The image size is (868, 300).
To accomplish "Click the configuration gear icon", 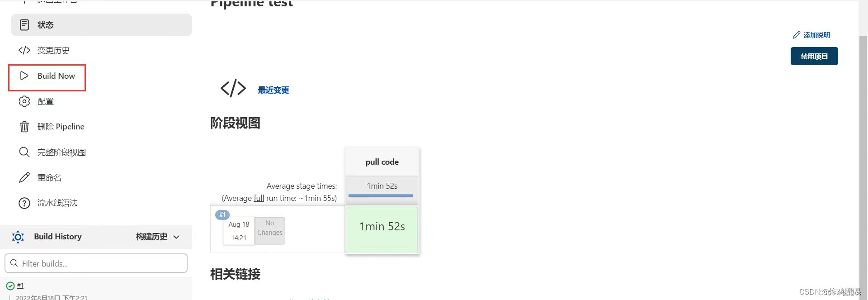I will 24,101.
